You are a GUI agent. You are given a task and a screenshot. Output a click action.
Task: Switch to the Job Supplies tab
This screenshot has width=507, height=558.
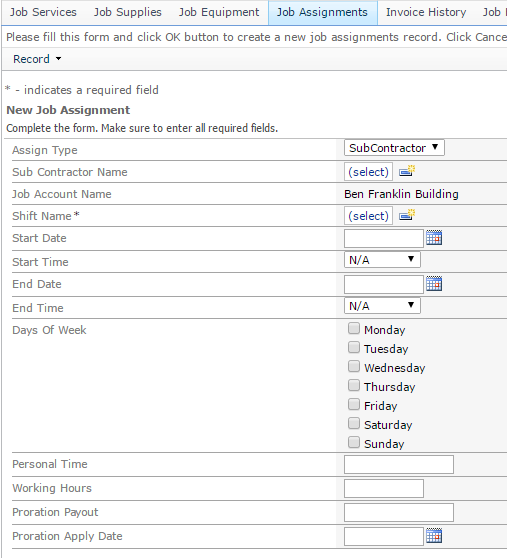click(x=127, y=12)
